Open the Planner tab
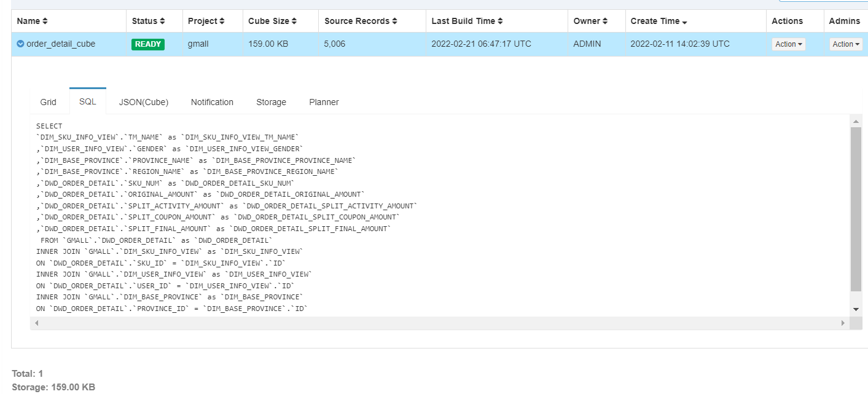 tap(324, 102)
